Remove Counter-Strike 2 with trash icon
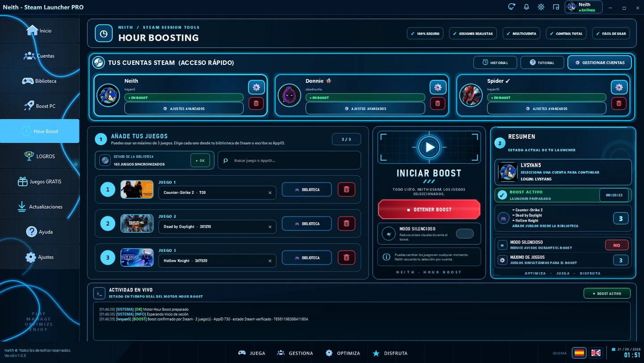This screenshot has height=363, width=644. (x=346, y=189)
